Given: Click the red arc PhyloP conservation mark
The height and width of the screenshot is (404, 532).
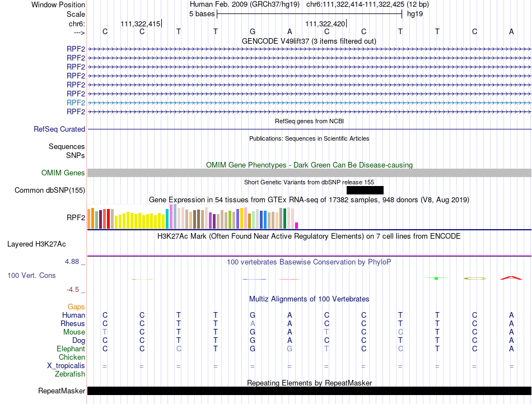Looking at the screenshot, I should coord(511,278).
